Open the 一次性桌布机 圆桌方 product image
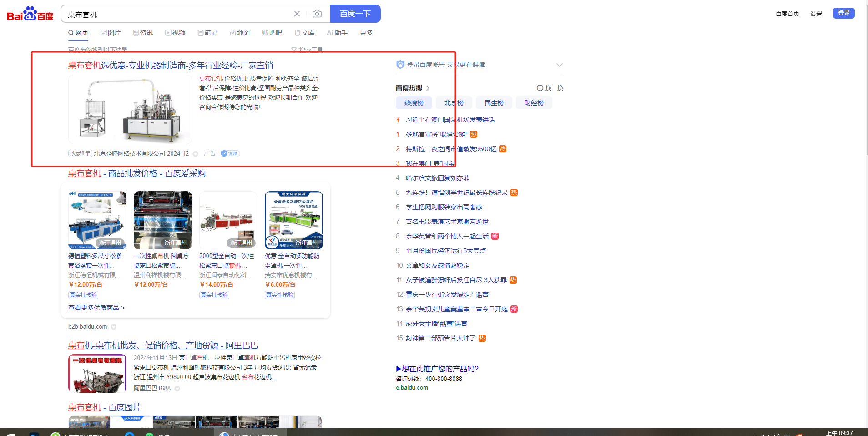Image resolution: width=868 pixels, height=436 pixels. tap(163, 220)
